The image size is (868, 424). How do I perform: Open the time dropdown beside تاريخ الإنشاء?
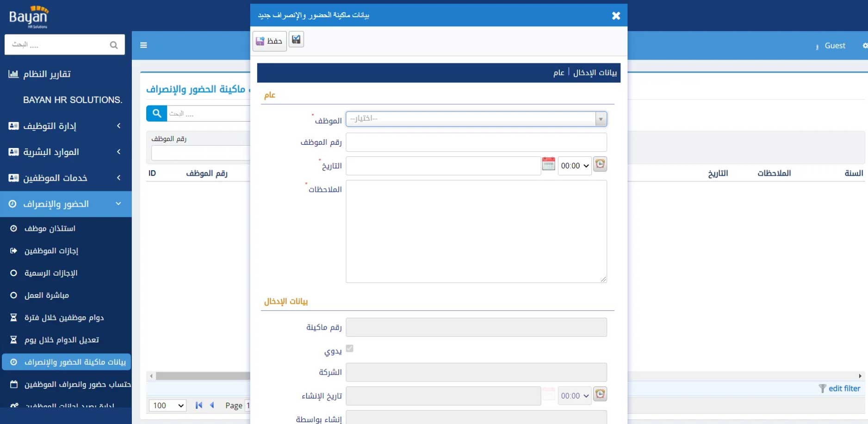point(575,396)
